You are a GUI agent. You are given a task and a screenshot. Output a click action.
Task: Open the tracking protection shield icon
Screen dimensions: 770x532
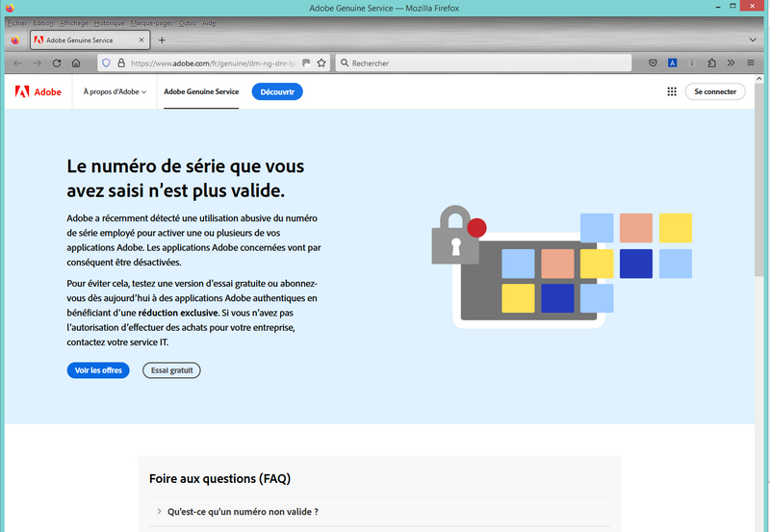click(x=106, y=63)
